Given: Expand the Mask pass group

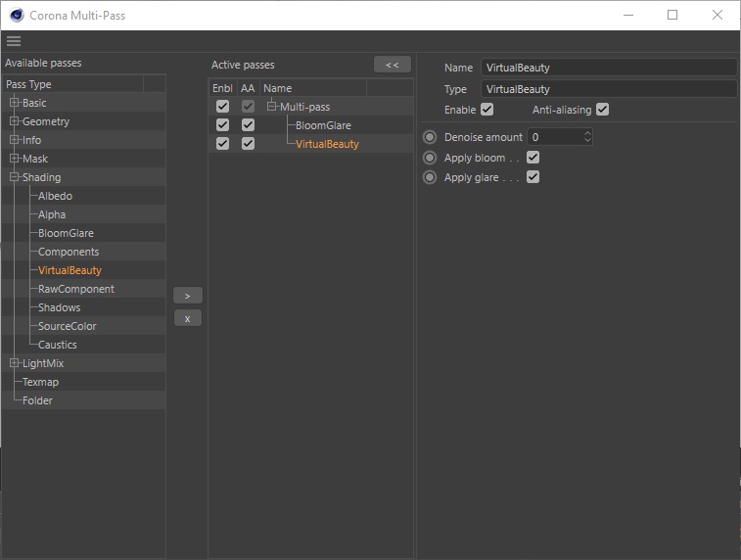Looking at the screenshot, I should [14, 159].
